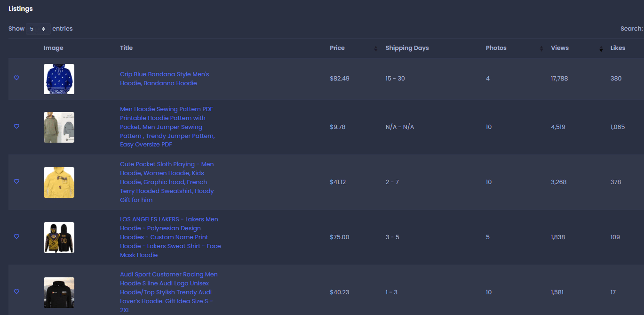Sort listings by Photos column

pos(496,48)
